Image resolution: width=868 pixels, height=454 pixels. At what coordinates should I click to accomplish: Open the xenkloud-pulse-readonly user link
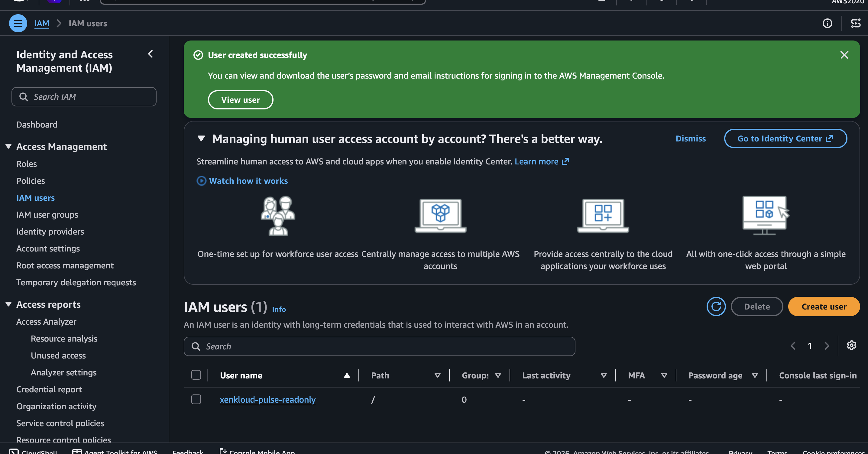pyautogui.click(x=267, y=400)
